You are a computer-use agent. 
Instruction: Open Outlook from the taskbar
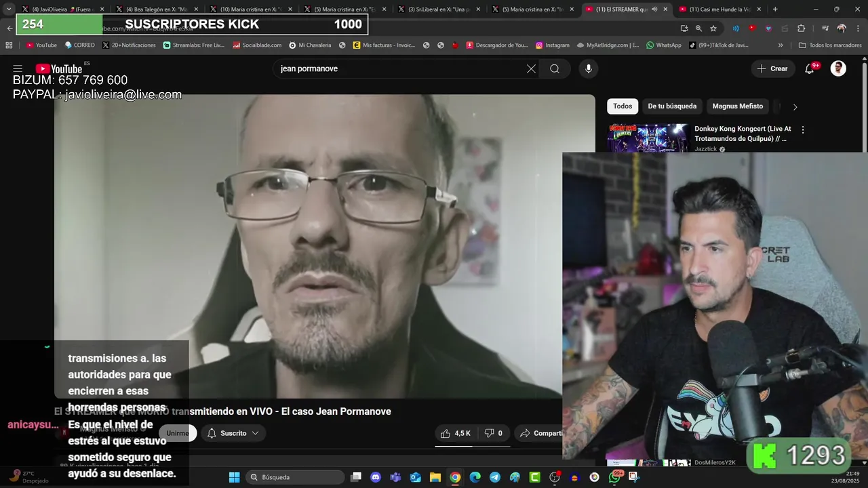[415, 477]
